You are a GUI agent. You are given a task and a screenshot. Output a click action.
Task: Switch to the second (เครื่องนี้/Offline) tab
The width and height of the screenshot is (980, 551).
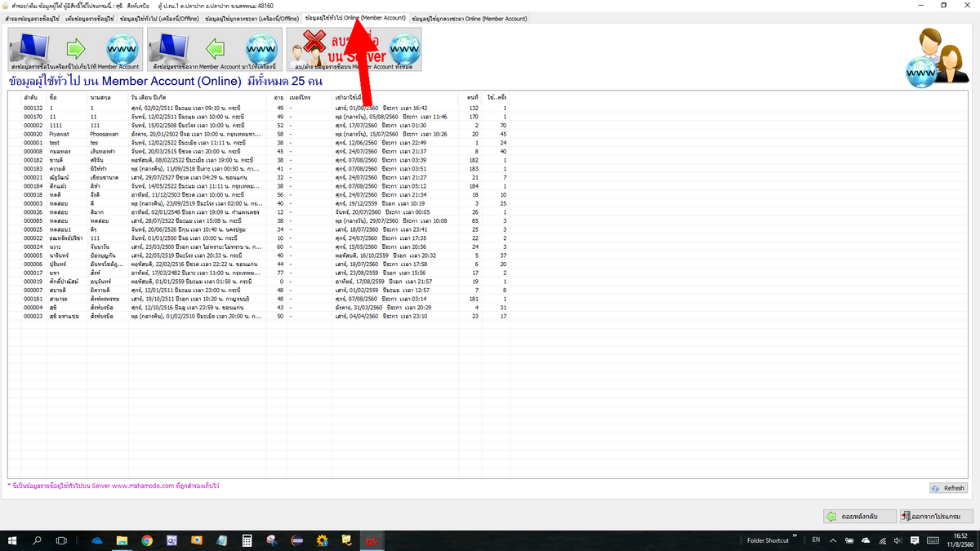pyautogui.click(x=252, y=18)
